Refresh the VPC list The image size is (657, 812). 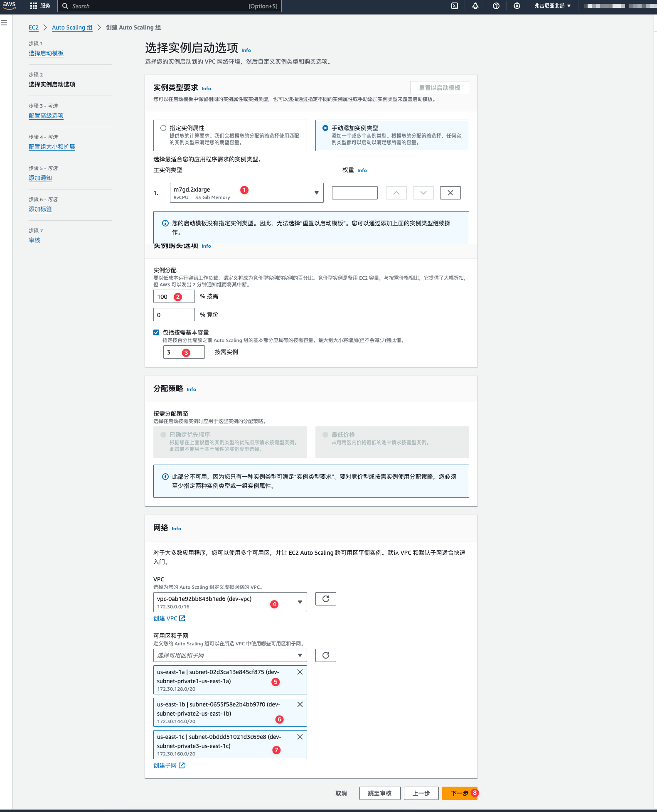pyautogui.click(x=326, y=599)
